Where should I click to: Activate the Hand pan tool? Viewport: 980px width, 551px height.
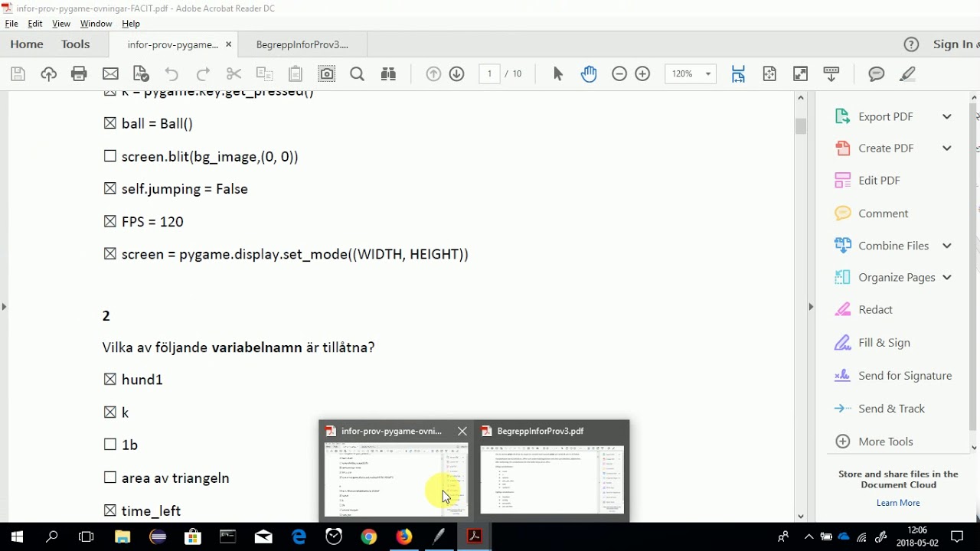coord(589,74)
